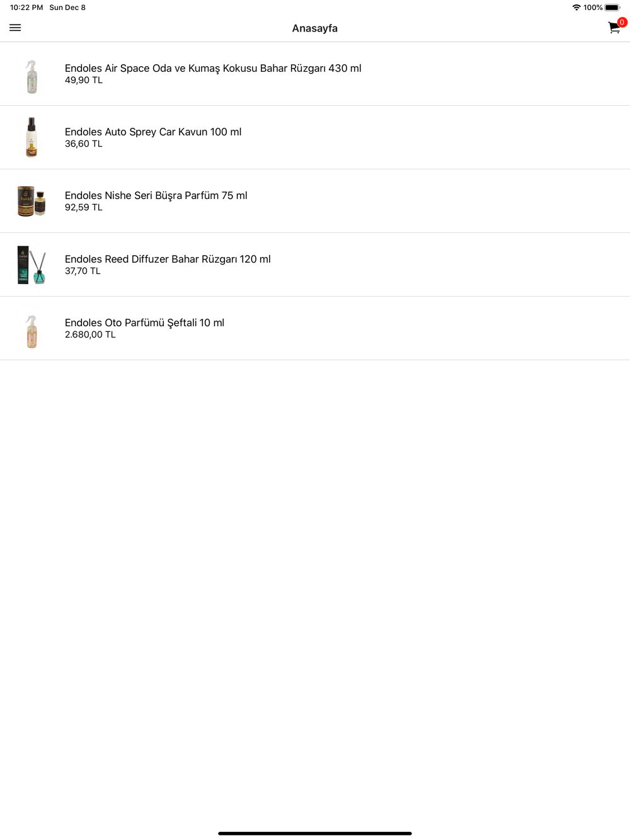Viewport: 630px width, 840px height.
Task: View Nishe Seri Büşra perfume image
Action: pos(31,201)
